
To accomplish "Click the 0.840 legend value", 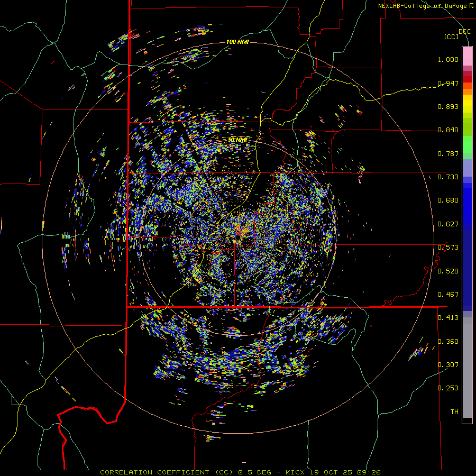I will (448, 130).
